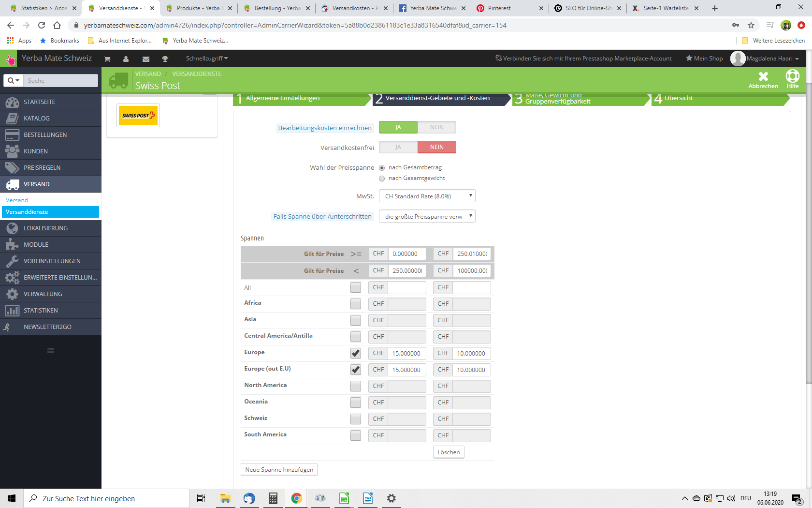812x508 pixels.
Task: Open the Mein Shop link
Action: pyautogui.click(x=704, y=59)
